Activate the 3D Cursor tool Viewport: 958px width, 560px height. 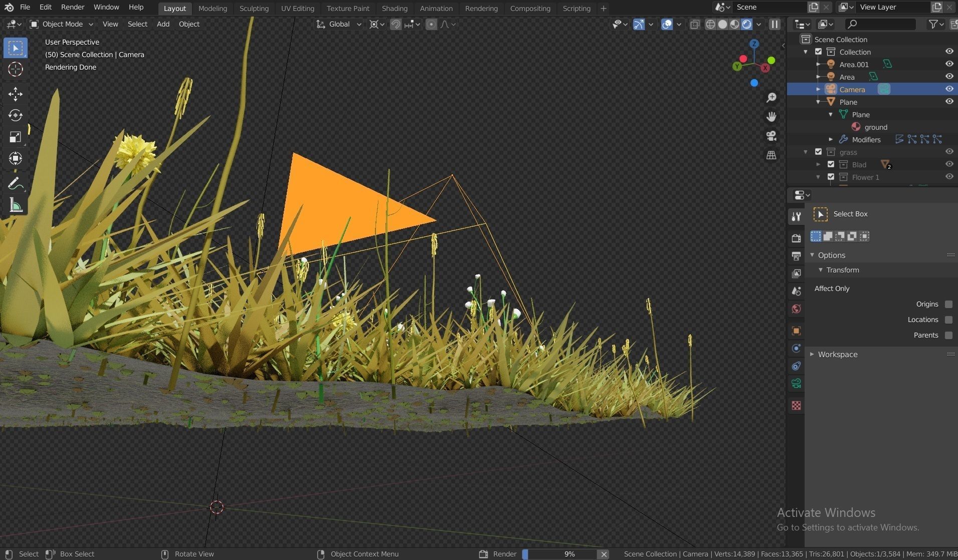pos(16,69)
